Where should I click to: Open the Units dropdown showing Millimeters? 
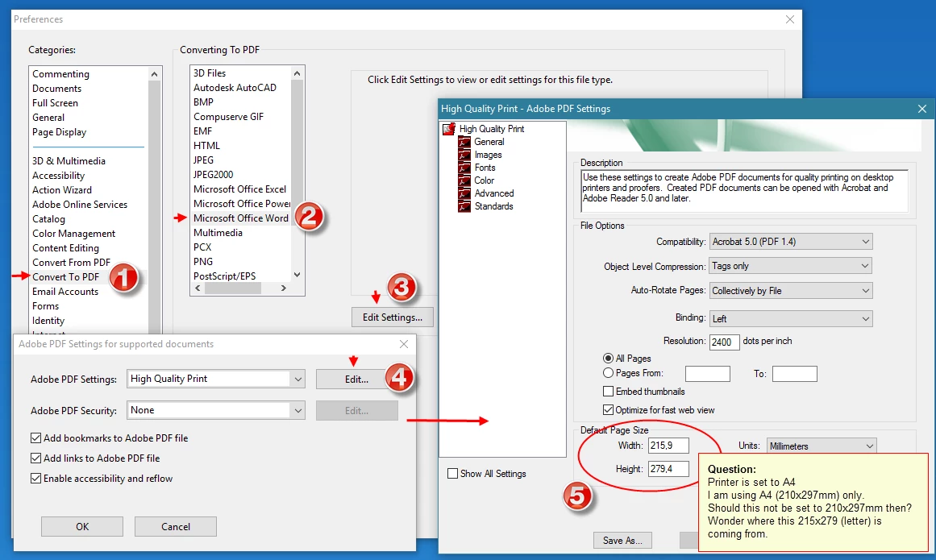[822, 446]
